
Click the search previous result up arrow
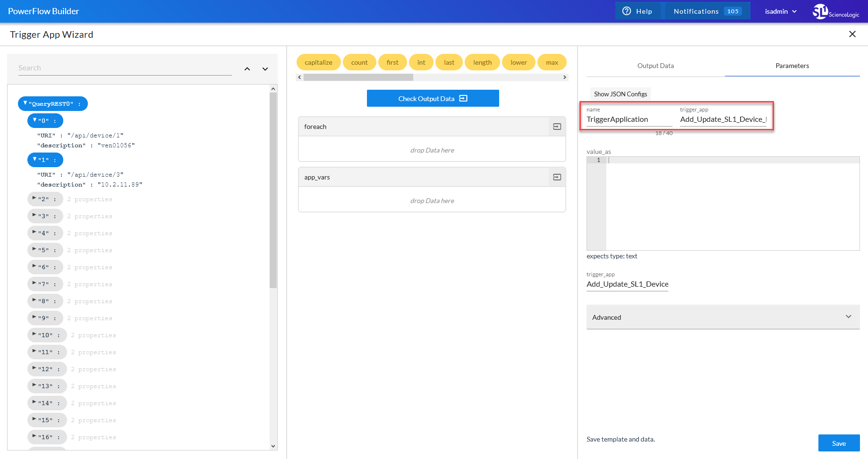tap(247, 69)
